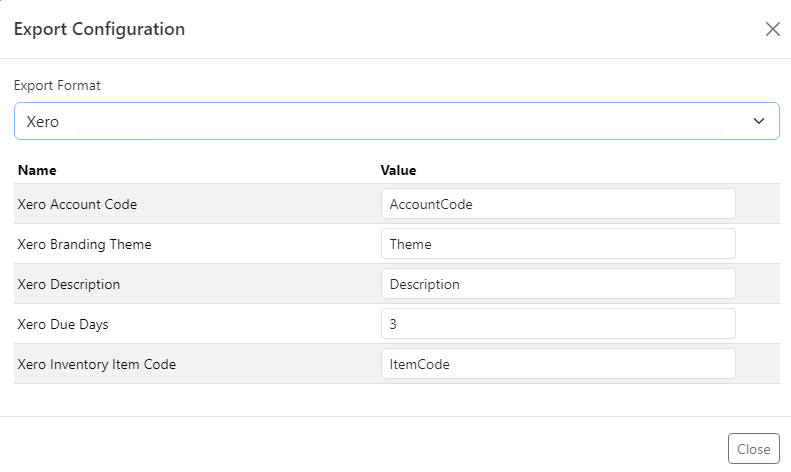
Task: Click the chevron arrow in Xero dropdown
Action: pos(759,121)
